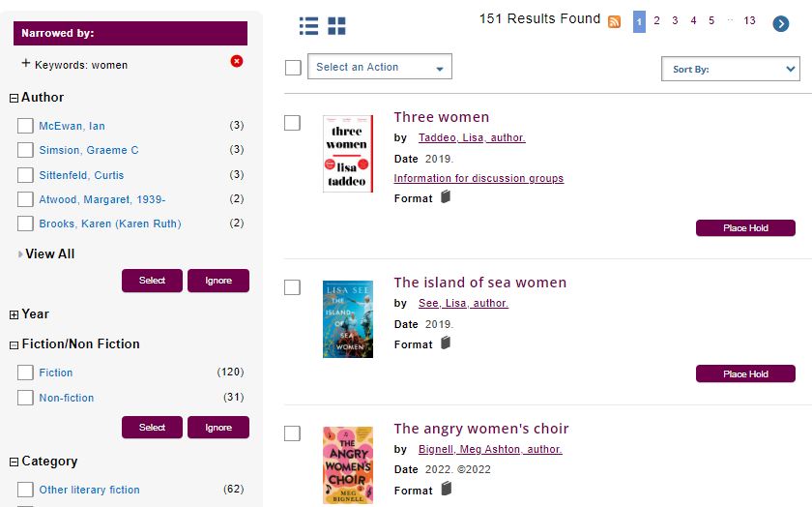This screenshot has width=812, height=507.
Task: Switch to grid view icon
Action: point(336,26)
